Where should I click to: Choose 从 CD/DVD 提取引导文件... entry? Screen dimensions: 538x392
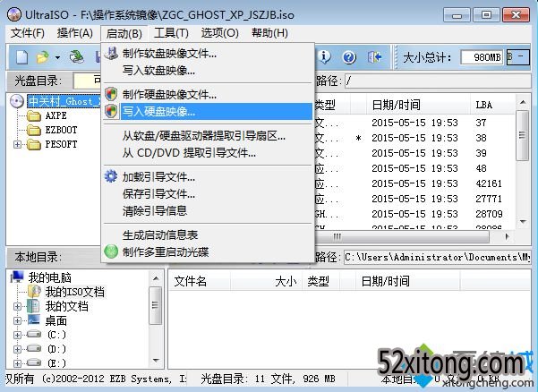pos(209,153)
